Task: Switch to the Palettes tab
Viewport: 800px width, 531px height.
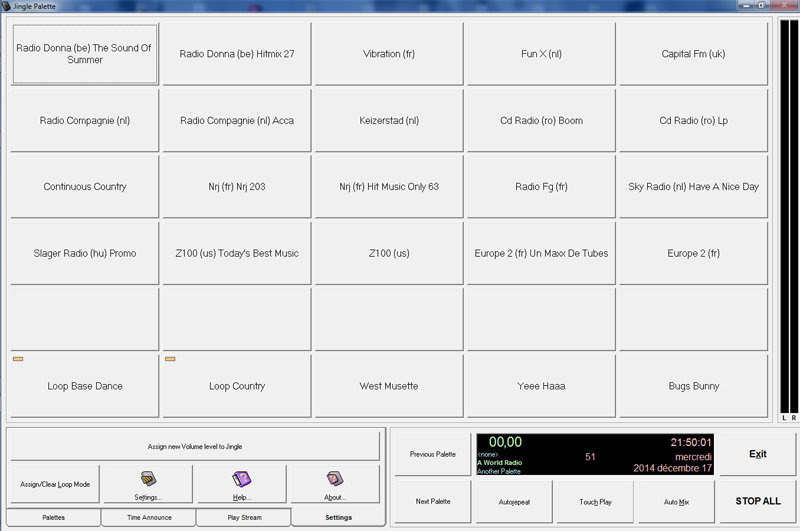Action: tap(53, 517)
